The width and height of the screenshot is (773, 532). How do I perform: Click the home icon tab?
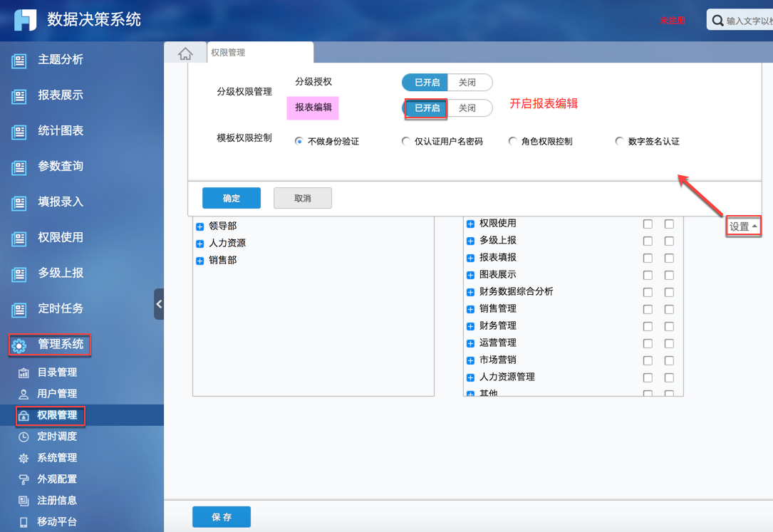click(x=185, y=53)
